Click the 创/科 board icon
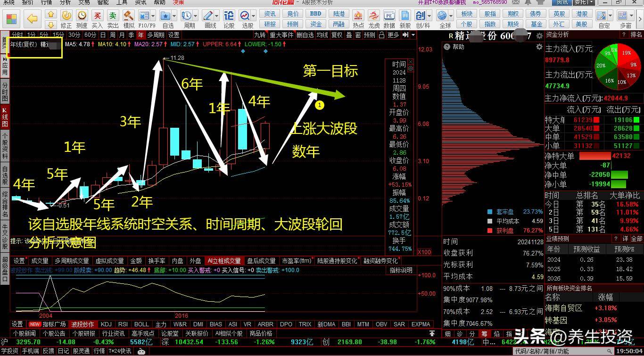644x356 pixels. (421, 16)
